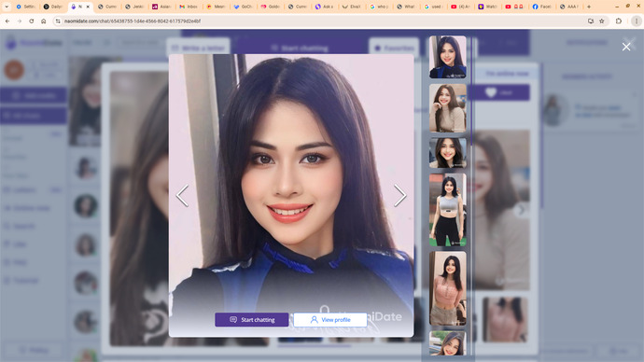Select the thumbnail with beige sweater

point(448,108)
